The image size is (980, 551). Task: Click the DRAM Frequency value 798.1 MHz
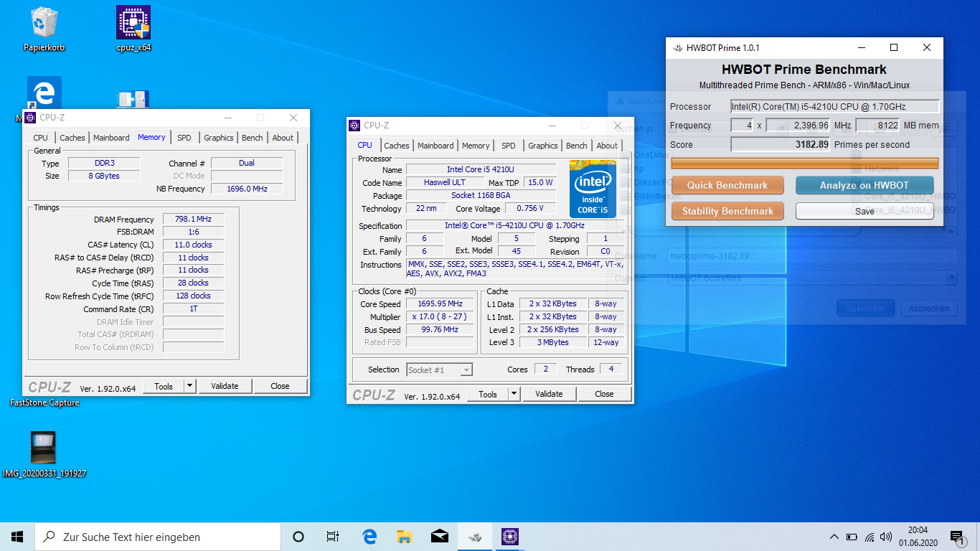coord(193,219)
